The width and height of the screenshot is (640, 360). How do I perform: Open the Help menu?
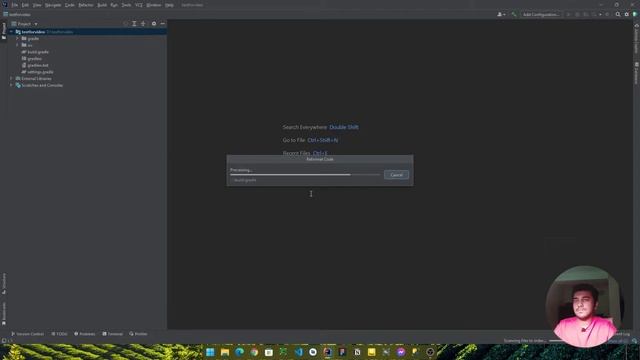[169, 5]
